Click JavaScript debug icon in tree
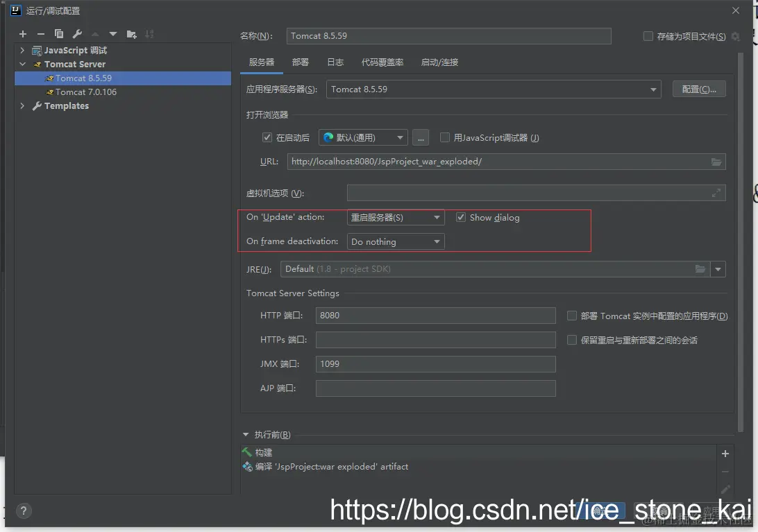 point(37,51)
